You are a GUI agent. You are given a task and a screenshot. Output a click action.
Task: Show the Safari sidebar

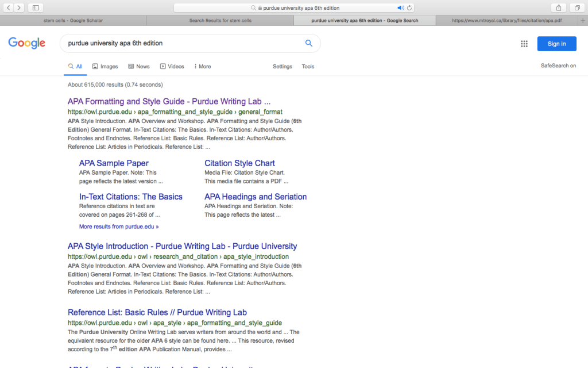(36, 7)
